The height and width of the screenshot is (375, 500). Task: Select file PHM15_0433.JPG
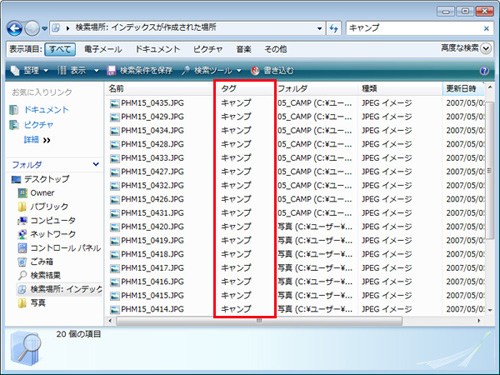click(x=152, y=158)
